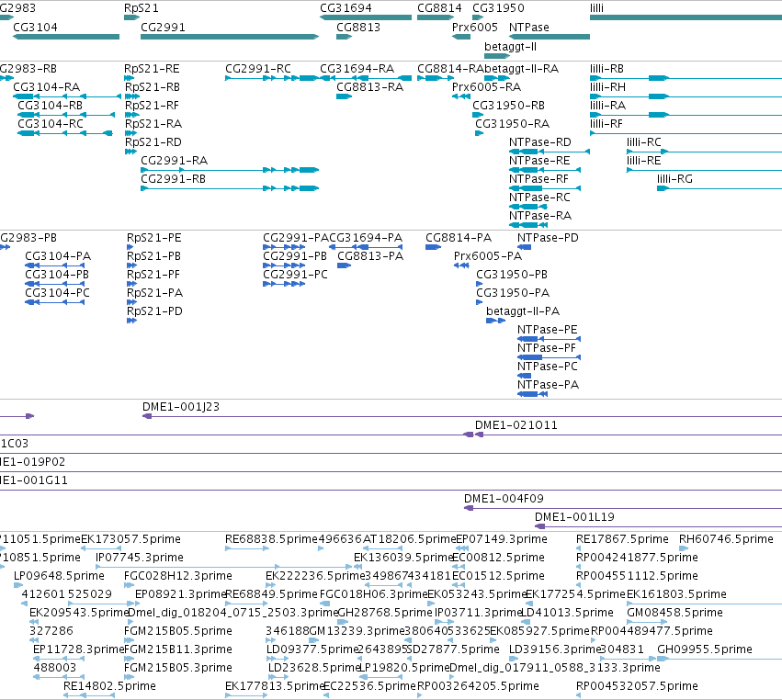Select the CG31694 gene label
Viewport: 782px width, 700px height.
pos(346,8)
